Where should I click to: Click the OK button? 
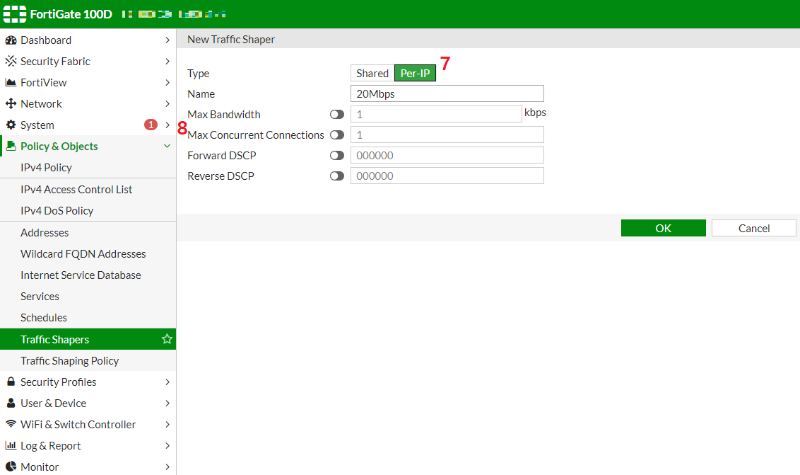click(x=663, y=228)
